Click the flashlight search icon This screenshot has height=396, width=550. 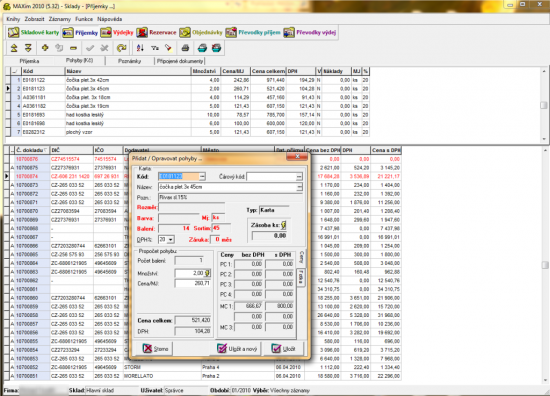168,48
